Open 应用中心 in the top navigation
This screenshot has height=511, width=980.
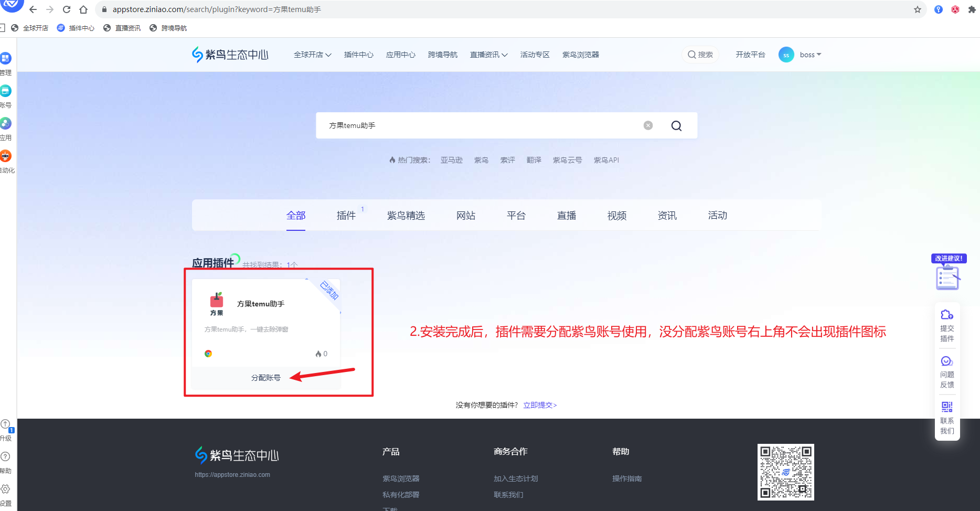[x=401, y=55]
